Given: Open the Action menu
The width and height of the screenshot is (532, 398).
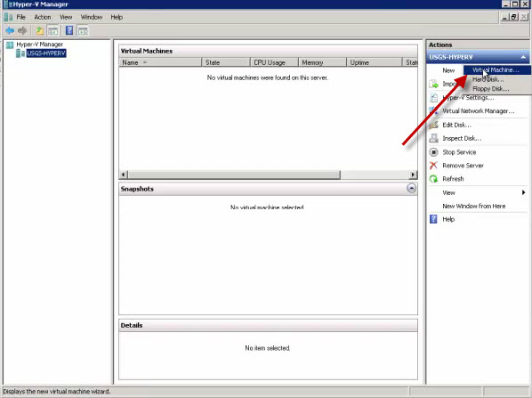Looking at the screenshot, I should coord(43,17).
